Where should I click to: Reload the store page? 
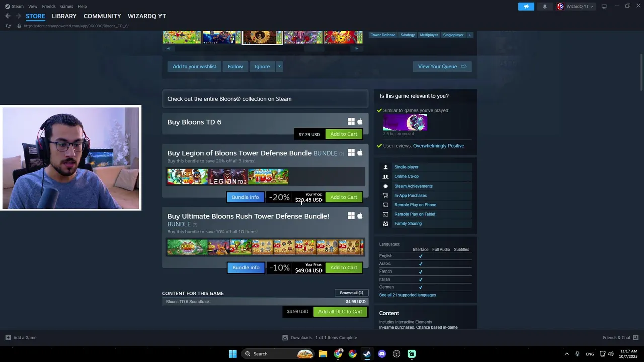pyautogui.click(x=8, y=26)
